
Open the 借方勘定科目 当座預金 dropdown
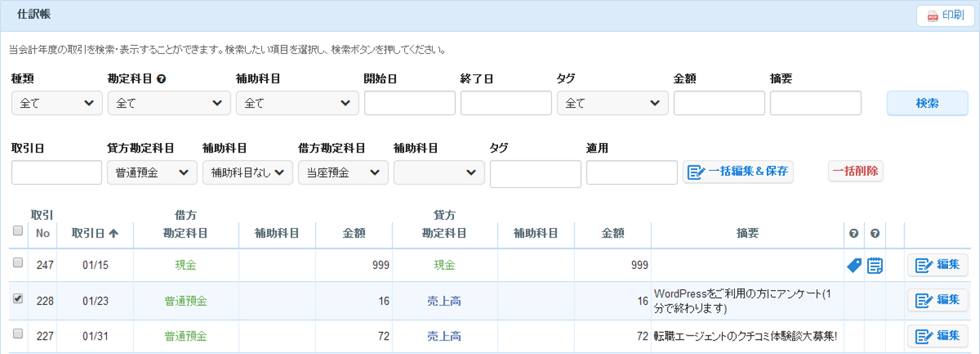[343, 173]
